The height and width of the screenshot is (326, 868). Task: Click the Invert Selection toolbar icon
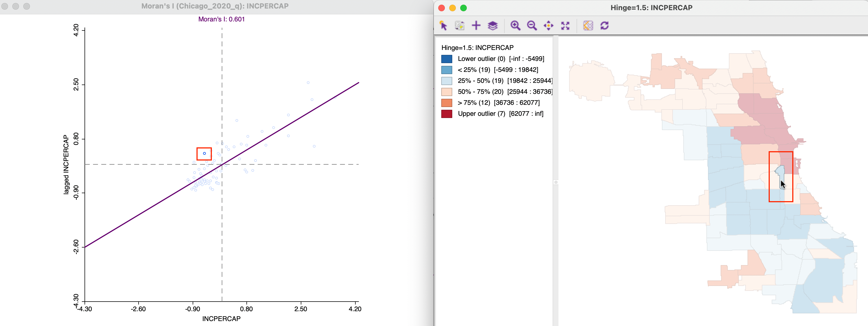[x=460, y=26]
